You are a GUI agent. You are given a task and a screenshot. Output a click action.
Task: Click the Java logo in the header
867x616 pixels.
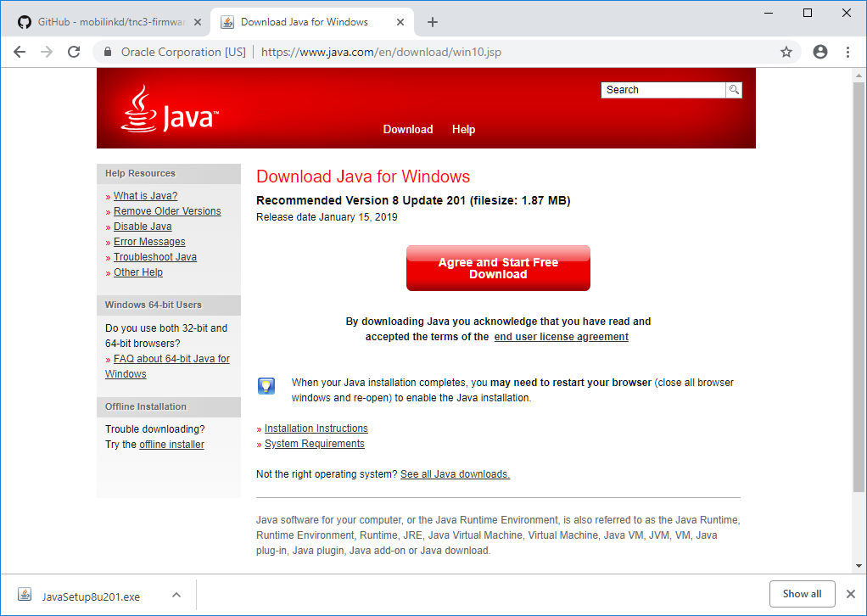(x=170, y=109)
